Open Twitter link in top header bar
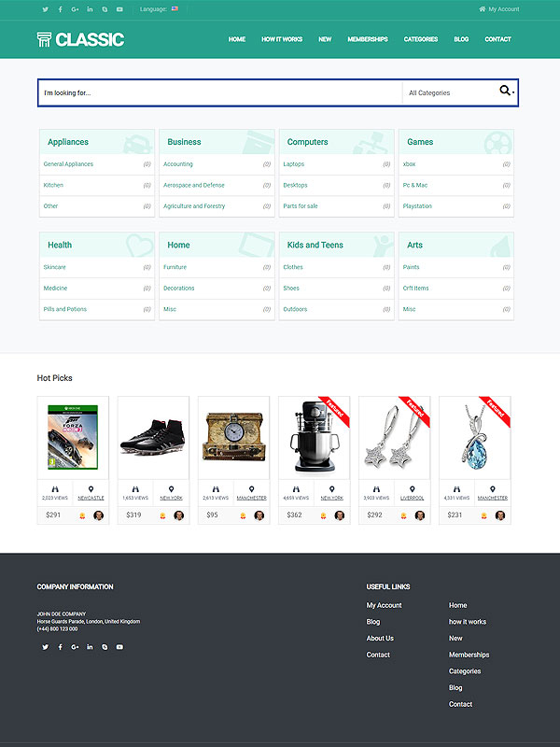This screenshot has width=560, height=747. coord(45,9)
